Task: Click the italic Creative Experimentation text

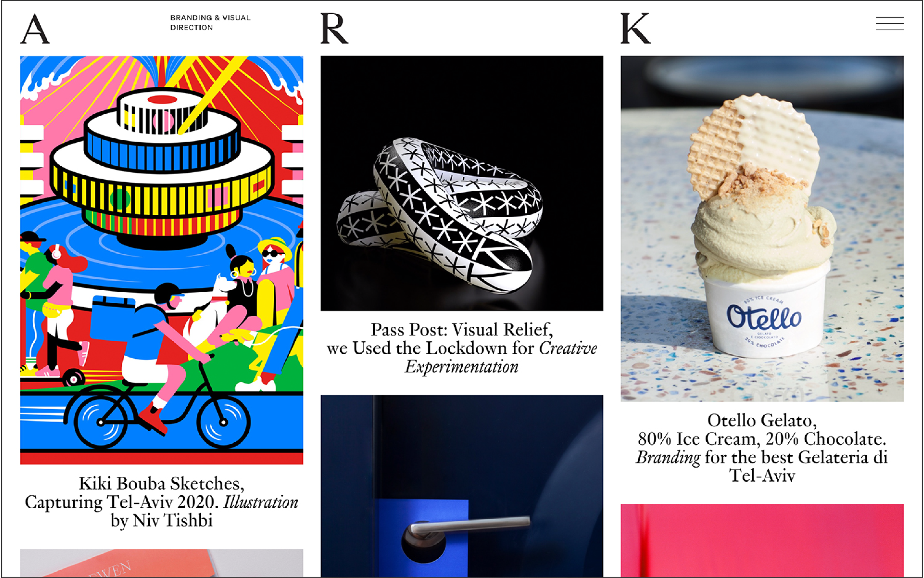Action: pos(500,358)
